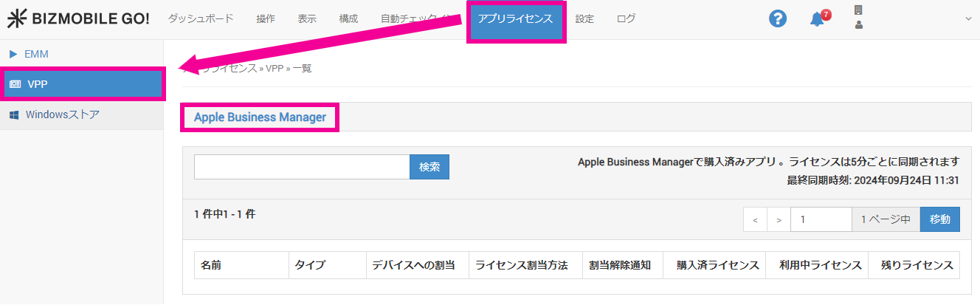Click the 検索 search button
This screenshot has height=305, width=980.
(x=429, y=167)
